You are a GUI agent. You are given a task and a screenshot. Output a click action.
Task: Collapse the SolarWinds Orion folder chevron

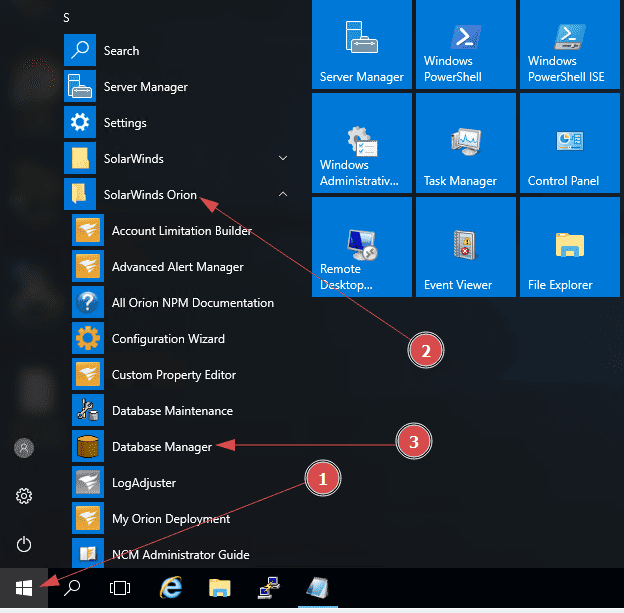283,194
